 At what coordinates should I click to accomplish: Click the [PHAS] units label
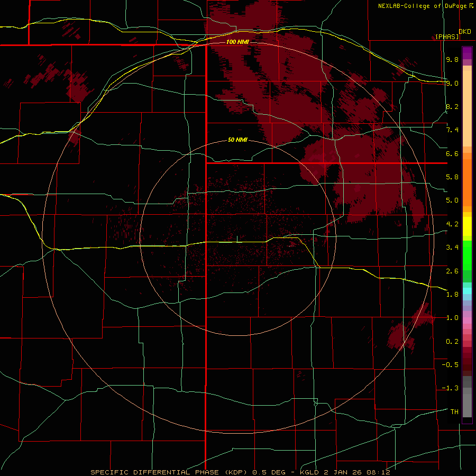tap(447, 37)
